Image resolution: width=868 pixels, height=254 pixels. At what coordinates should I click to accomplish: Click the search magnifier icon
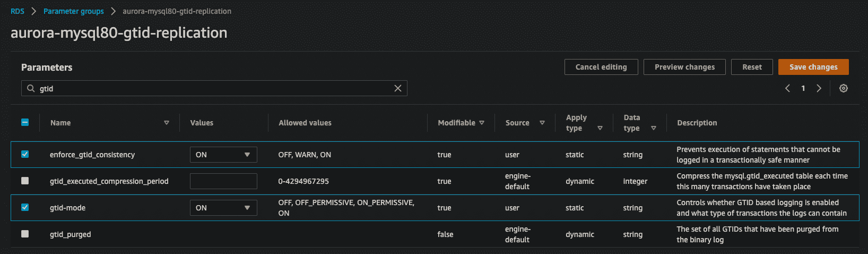pyautogui.click(x=31, y=88)
